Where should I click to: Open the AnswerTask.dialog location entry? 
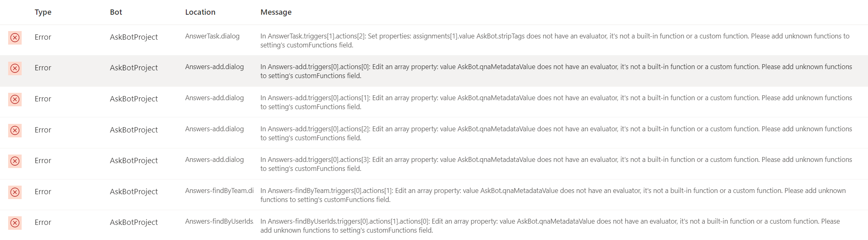213,36
